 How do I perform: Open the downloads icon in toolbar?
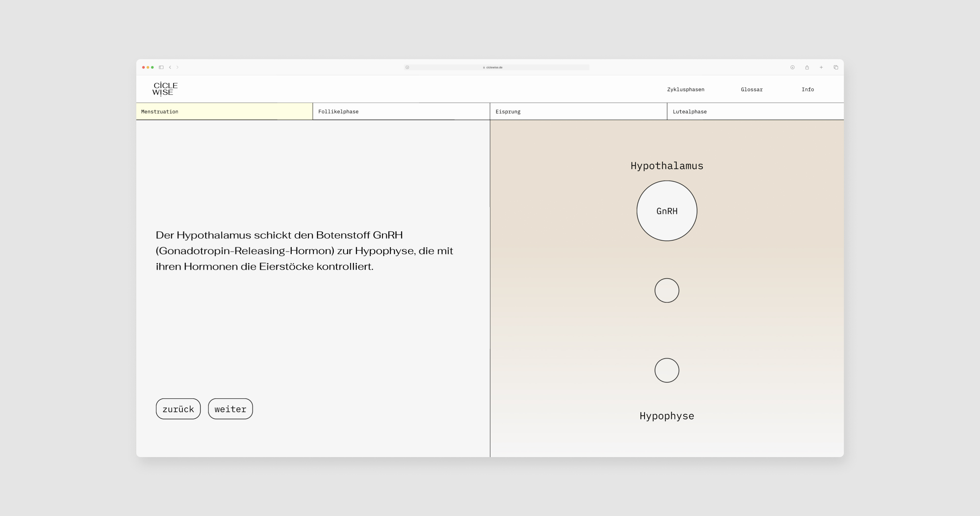pos(792,67)
